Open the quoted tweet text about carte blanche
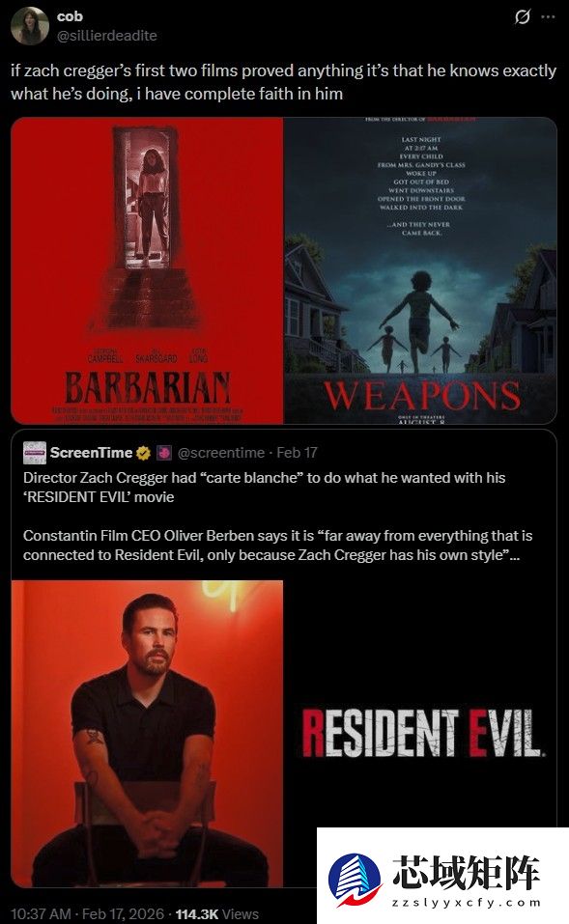The width and height of the screenshot is (569, 924). pos(277,517)
